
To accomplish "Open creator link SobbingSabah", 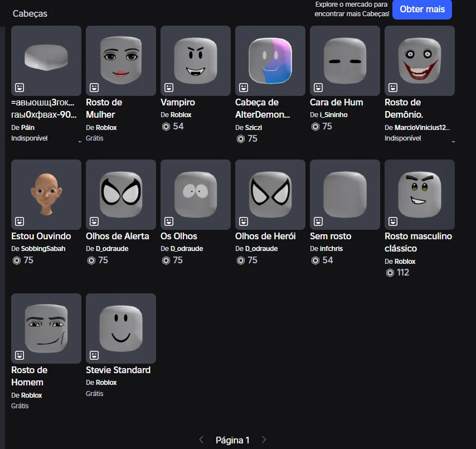I will coord(43,249).
